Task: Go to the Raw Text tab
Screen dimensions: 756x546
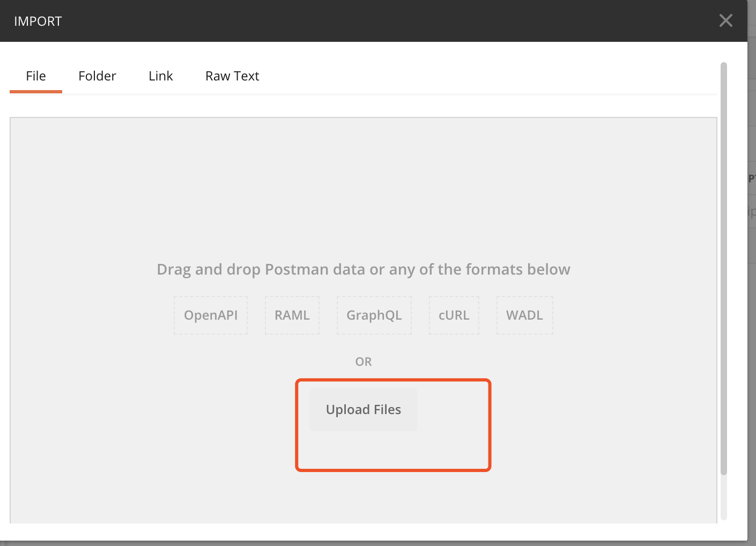Action: (x=232, y=76)
